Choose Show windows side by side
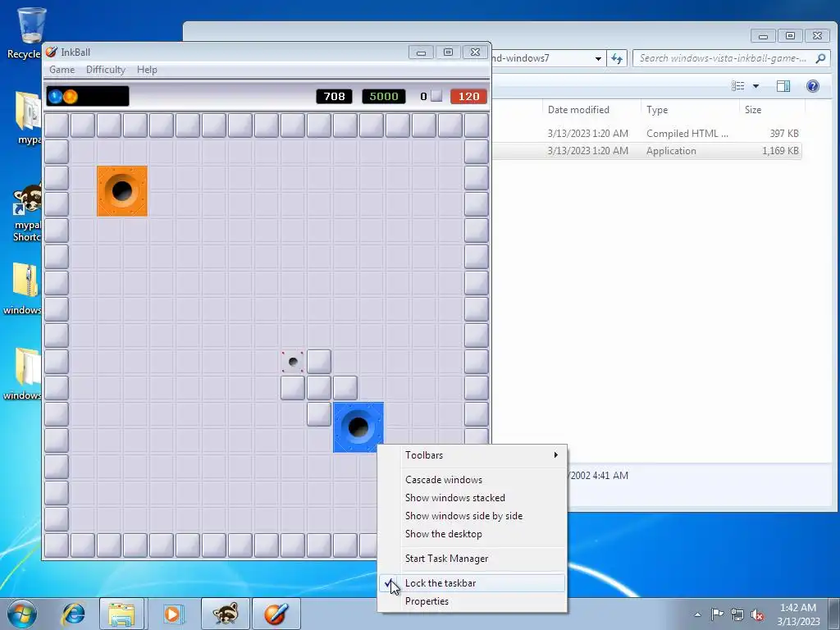Screen dimensions: 840x630 click(x=472, y=516)
